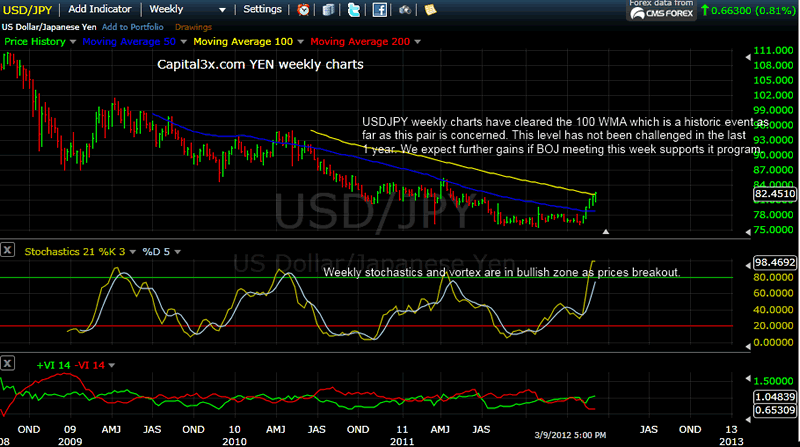Share chart via Facebook icon

point(380,10)
